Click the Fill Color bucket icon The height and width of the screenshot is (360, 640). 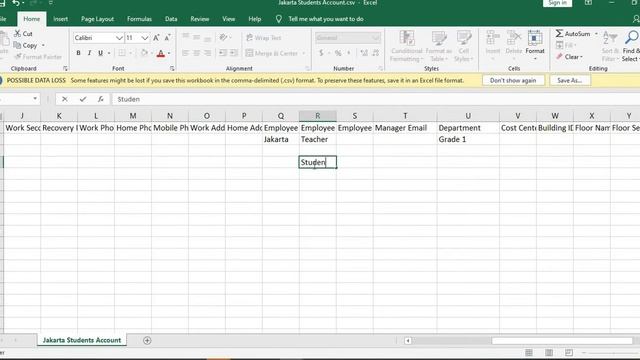144,53
